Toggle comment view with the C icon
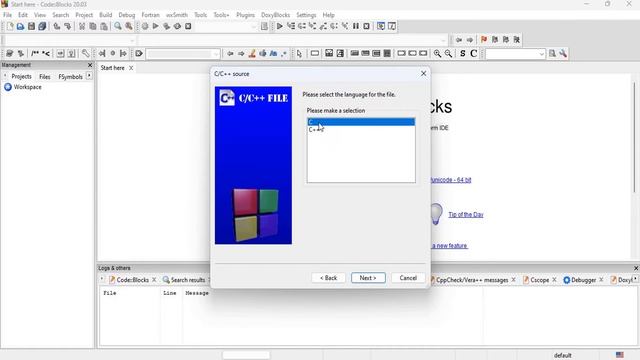This screenshot has height=360, width=640. tap(473, 53)
